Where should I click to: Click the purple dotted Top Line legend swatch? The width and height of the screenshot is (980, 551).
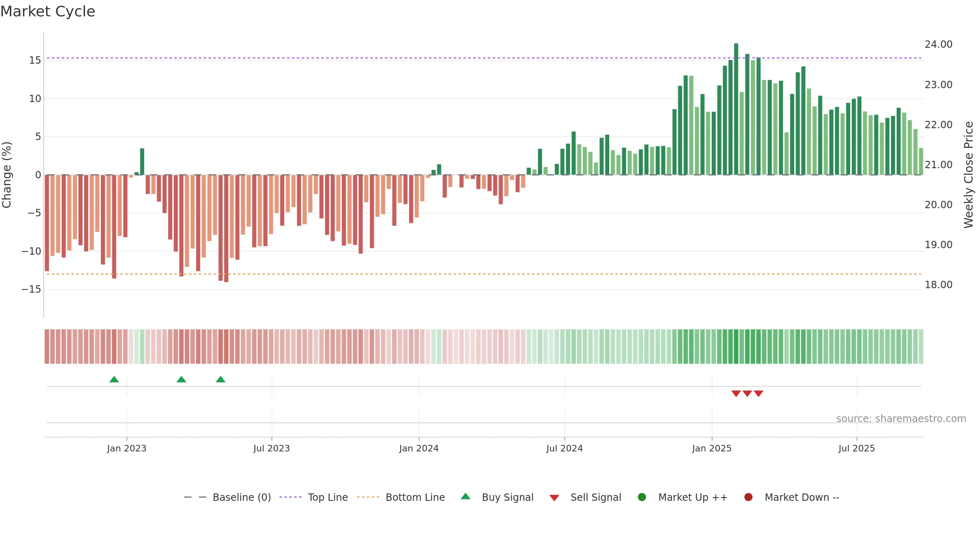tap(290, 497)
